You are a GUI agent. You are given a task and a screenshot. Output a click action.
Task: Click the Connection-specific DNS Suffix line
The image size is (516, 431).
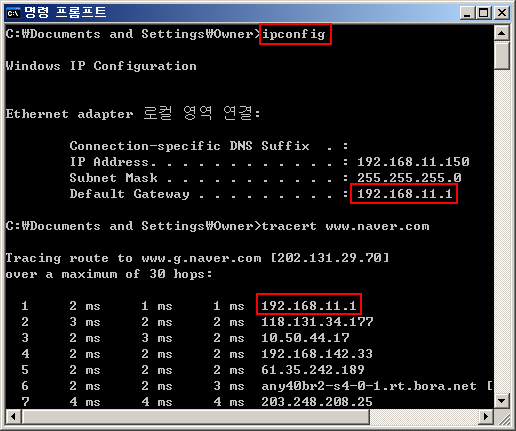(x=209, y=146)
